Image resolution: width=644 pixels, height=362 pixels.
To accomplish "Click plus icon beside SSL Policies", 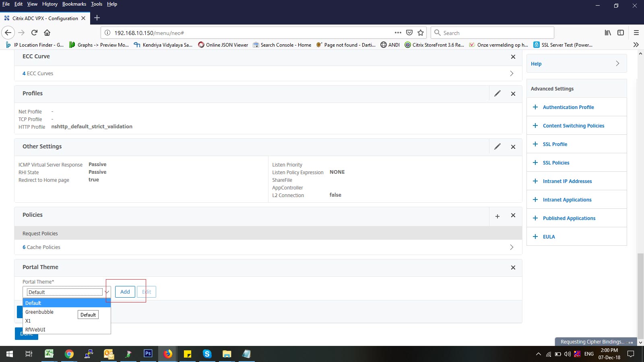I will pos(535,162).
